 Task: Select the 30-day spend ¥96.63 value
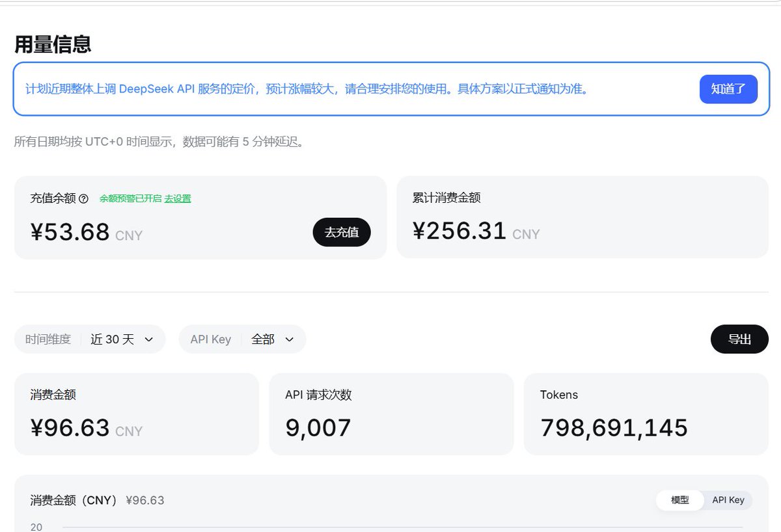point(70,428)
